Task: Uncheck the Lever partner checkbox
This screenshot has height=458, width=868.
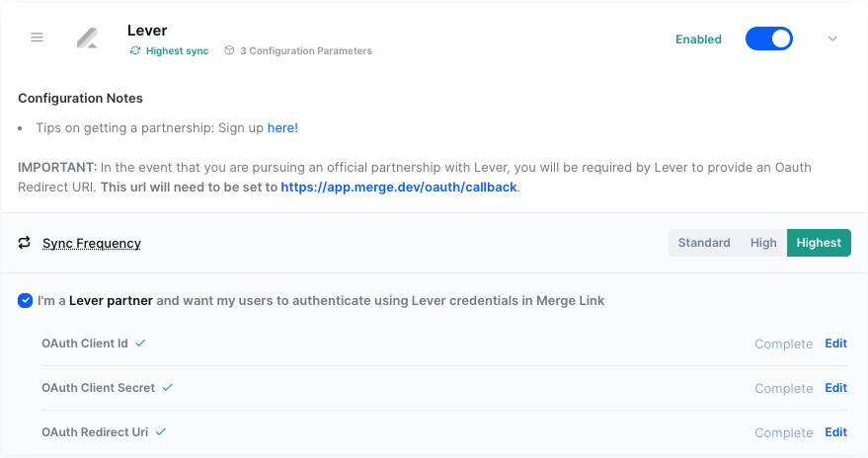Action: pos(25,300)
